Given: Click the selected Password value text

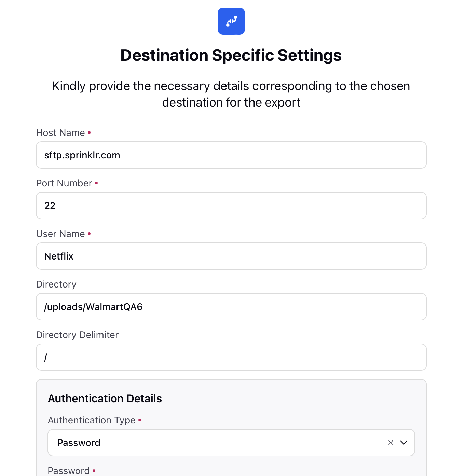Looking at the screenshot, I should (x=79, y=443).
